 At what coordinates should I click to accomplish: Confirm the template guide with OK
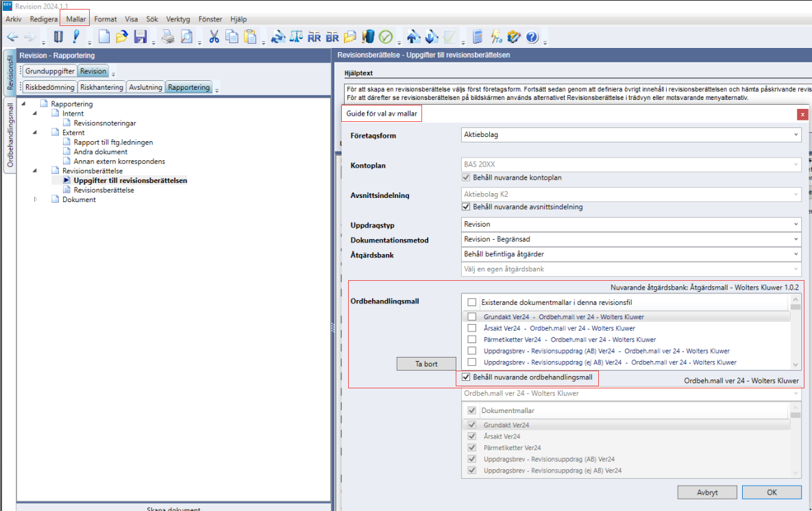772,493
